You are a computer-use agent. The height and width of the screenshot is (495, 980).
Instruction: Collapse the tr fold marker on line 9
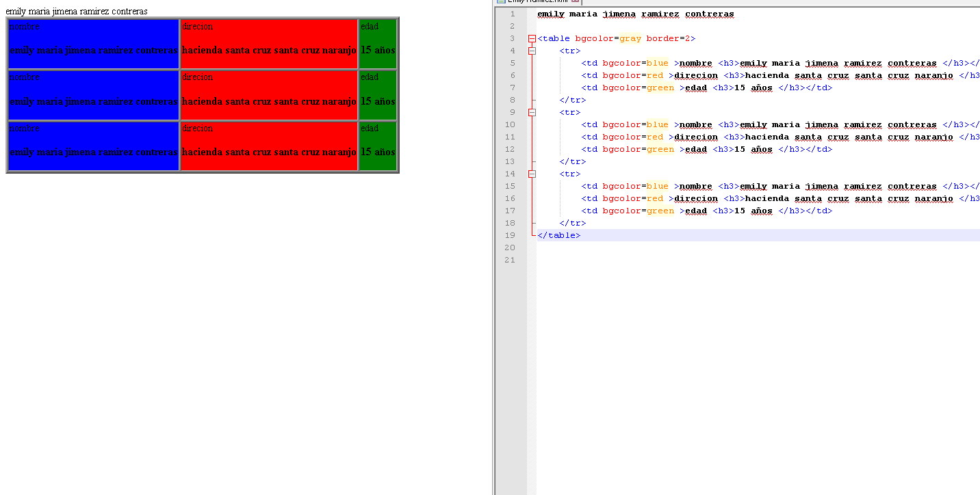click(532, 113)
